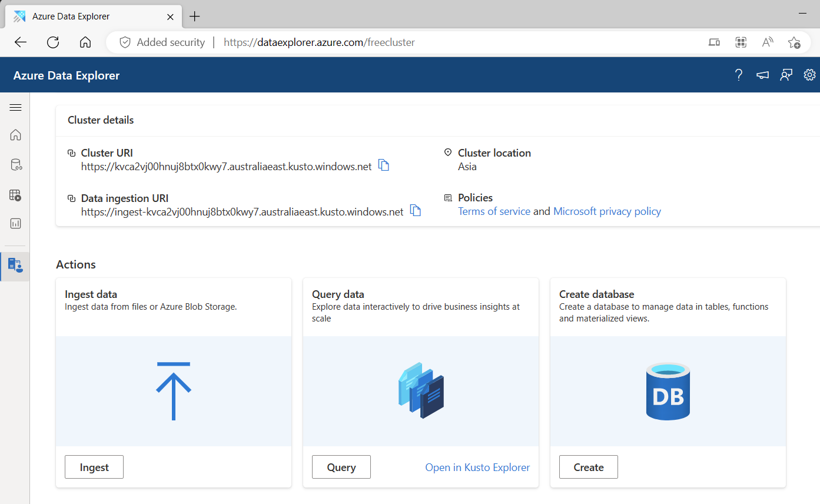820x504 pixels.
Task: Close the Azure Data Explorer tab
Action: point(171,16)
